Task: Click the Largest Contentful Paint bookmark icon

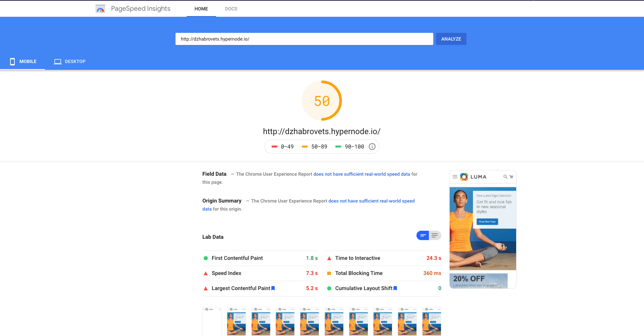Action: click(x=273, y=288)
